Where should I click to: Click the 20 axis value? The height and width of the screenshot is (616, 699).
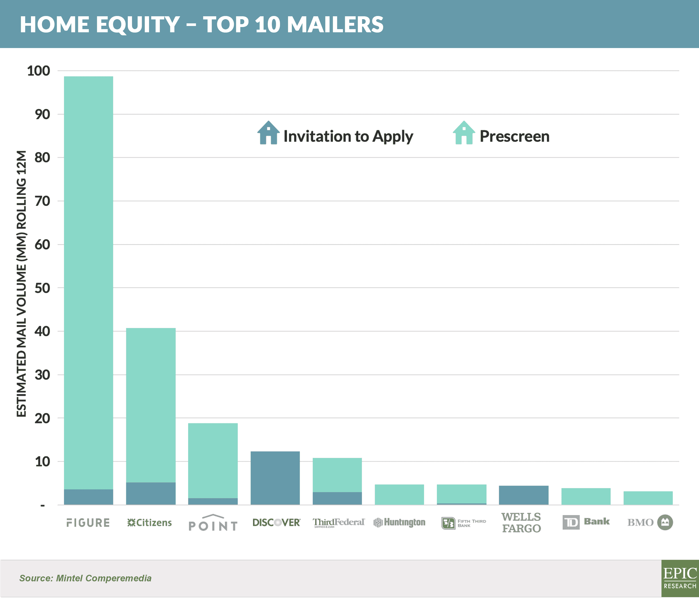43,418
